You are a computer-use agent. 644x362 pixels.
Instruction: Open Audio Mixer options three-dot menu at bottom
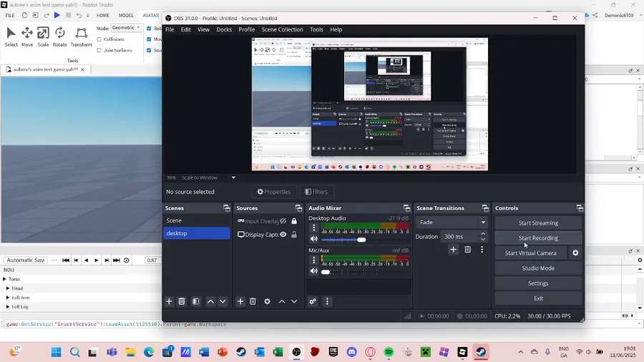pos(327,301)
